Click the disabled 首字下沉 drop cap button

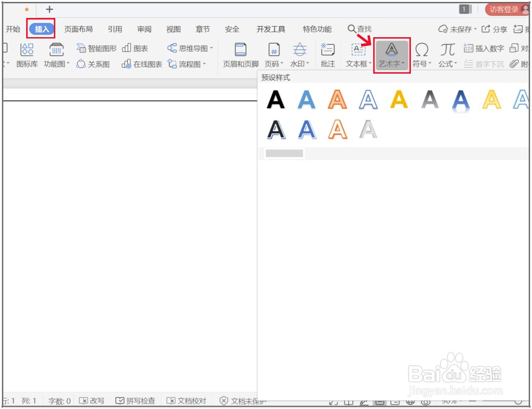pyautogui.click(x=484, y=64)
